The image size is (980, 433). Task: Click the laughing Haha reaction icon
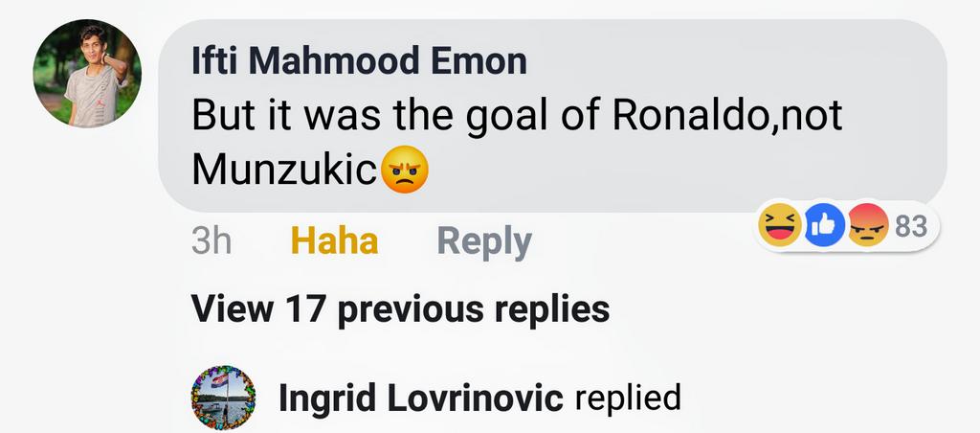[779, 227]
